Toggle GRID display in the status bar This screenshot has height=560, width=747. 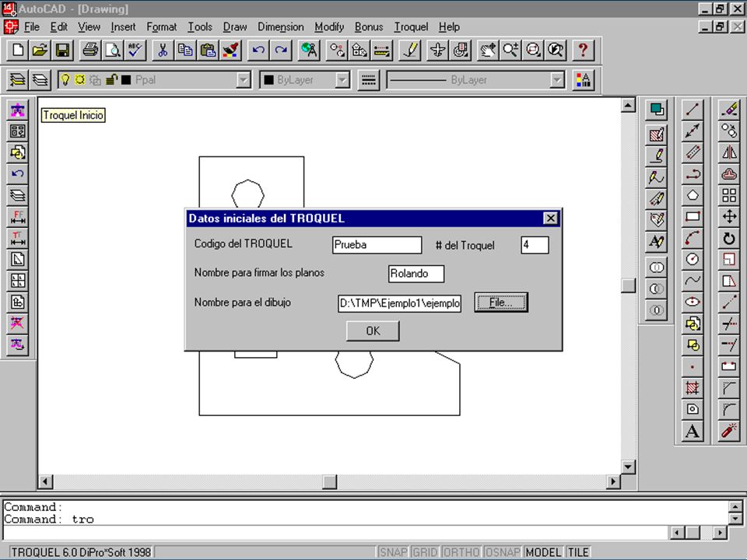tap(425, 552)
